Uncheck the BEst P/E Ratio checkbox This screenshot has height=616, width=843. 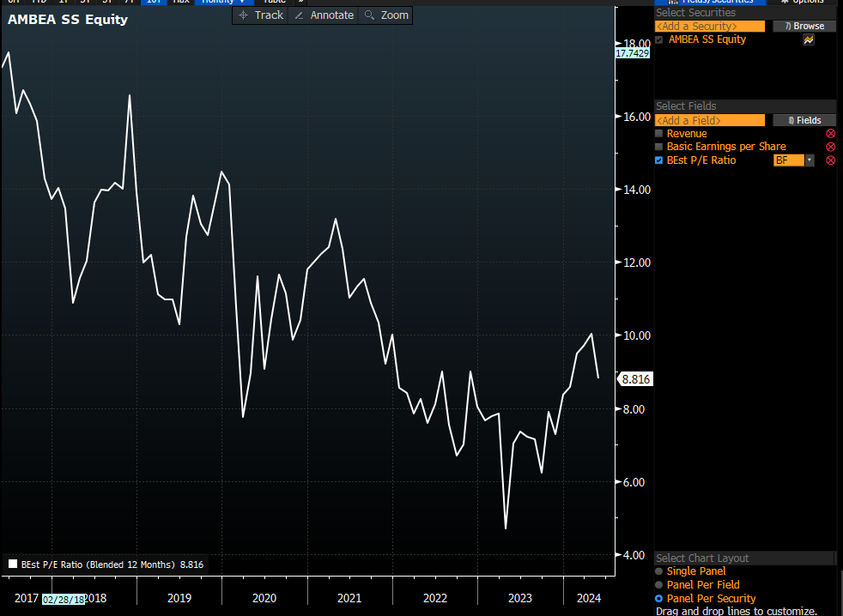[x=659, y=160]
